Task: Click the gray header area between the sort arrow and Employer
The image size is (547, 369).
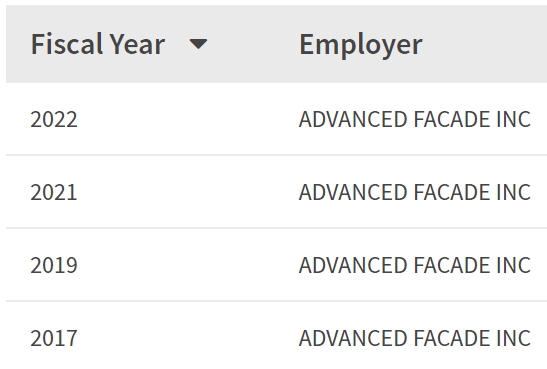Action: (253, 44)
